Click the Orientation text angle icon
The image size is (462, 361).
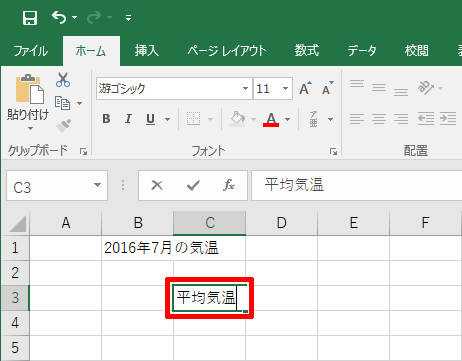[426, 88]
